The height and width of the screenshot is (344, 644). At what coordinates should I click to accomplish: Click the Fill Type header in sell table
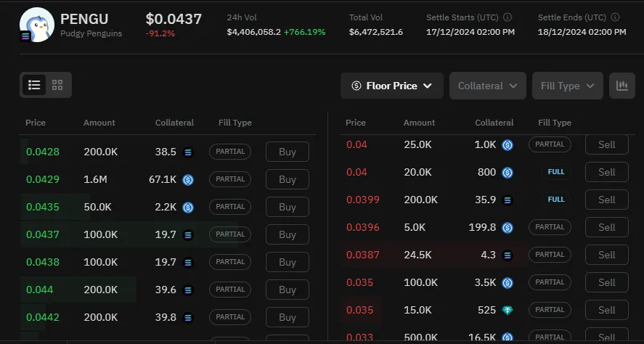tap(555, 123)
